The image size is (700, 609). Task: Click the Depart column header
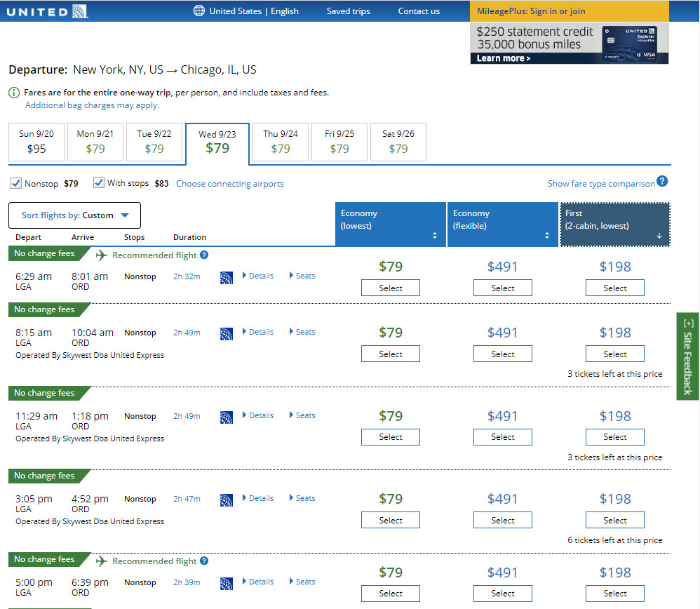pyautogui.click(x=28, y=237)
